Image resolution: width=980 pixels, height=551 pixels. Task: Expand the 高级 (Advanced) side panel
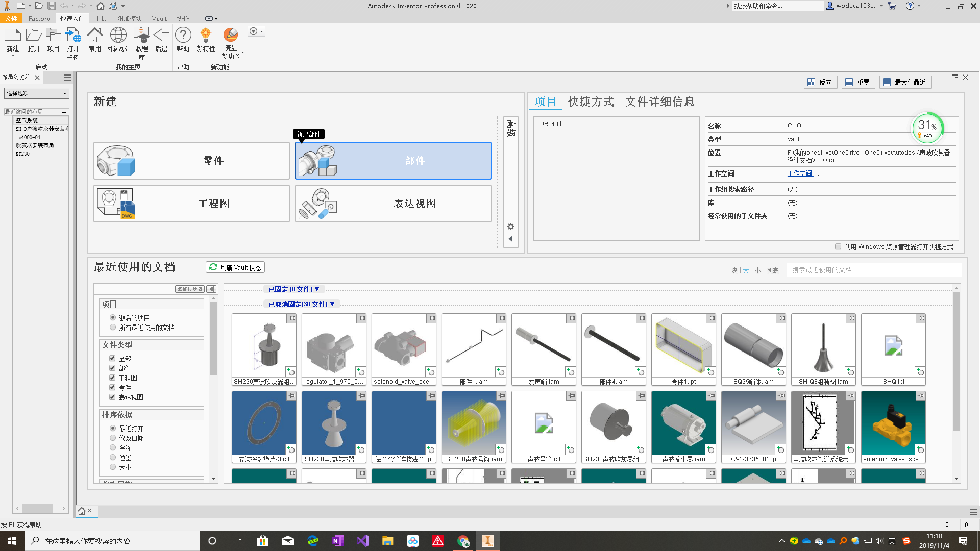pyautogui.click(x=511, y=128)
